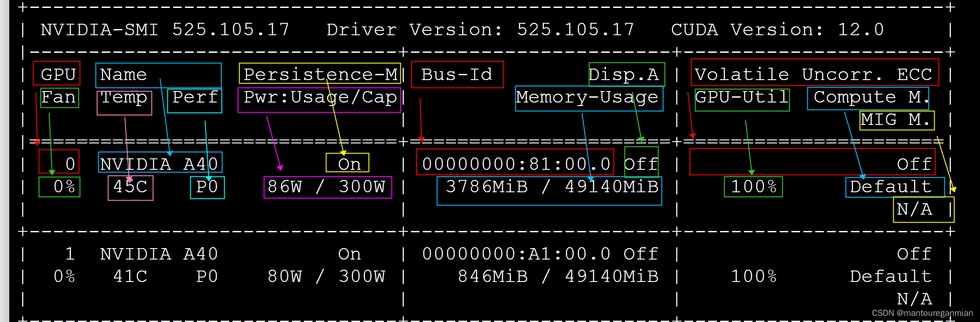Click the 'NVIDIA-SMI 525.105.17' header text
The image size is (980, 322).
pos(165,30)
